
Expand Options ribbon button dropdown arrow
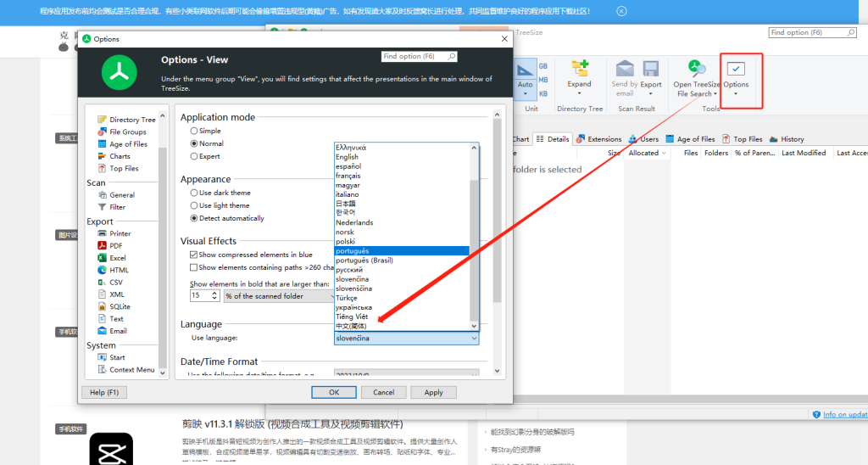coord(736,93)
